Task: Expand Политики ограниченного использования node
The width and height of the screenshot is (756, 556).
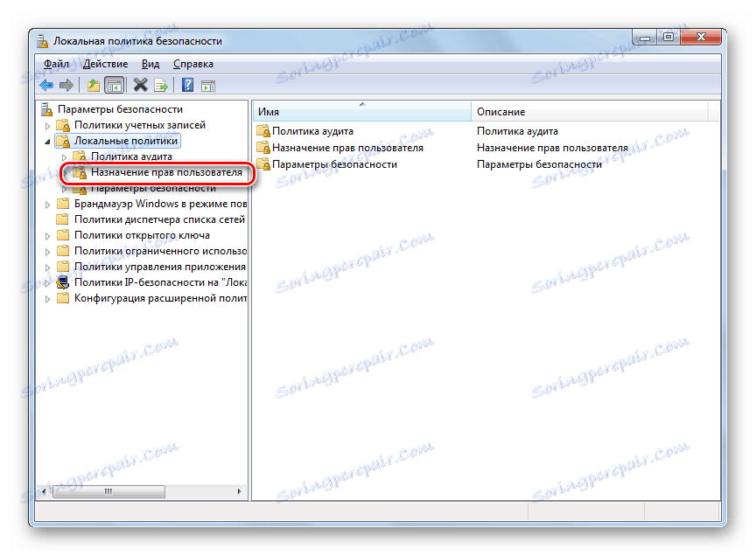Action: 47,252
